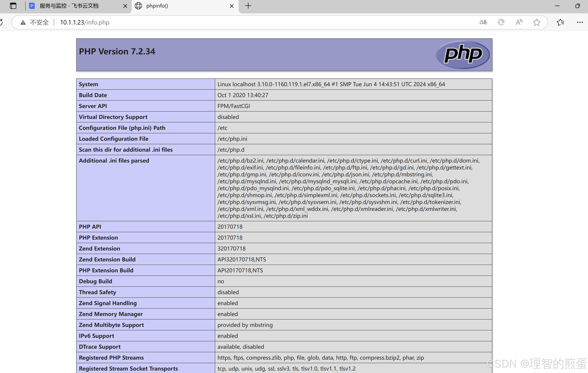The image size is (588, 373).
Task: Select the phpinfo() tab
Action: [157, 6]
